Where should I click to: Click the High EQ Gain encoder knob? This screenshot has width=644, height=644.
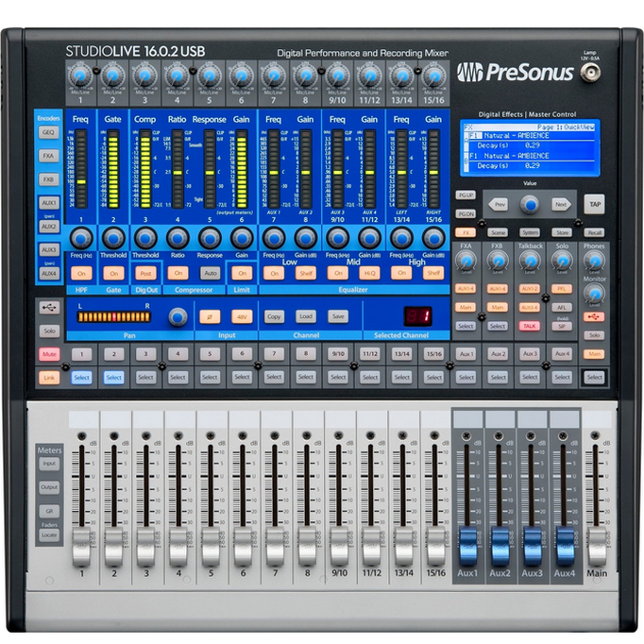pos(433,238)
